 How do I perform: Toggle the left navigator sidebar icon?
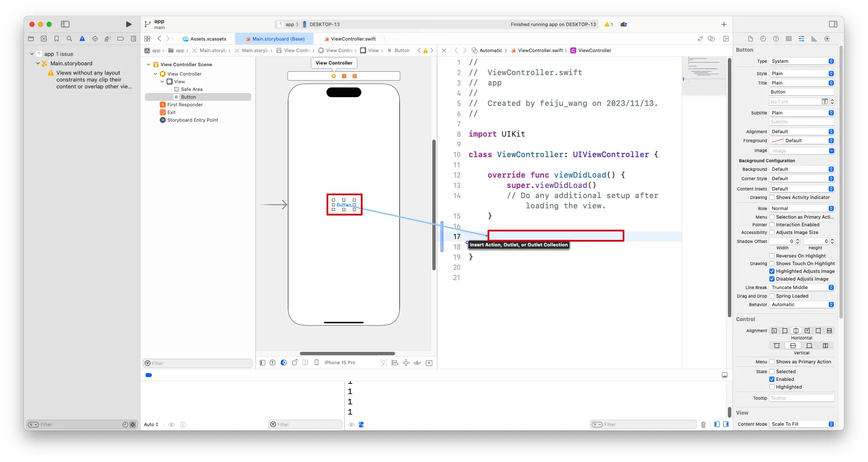(x=65, y=24)
